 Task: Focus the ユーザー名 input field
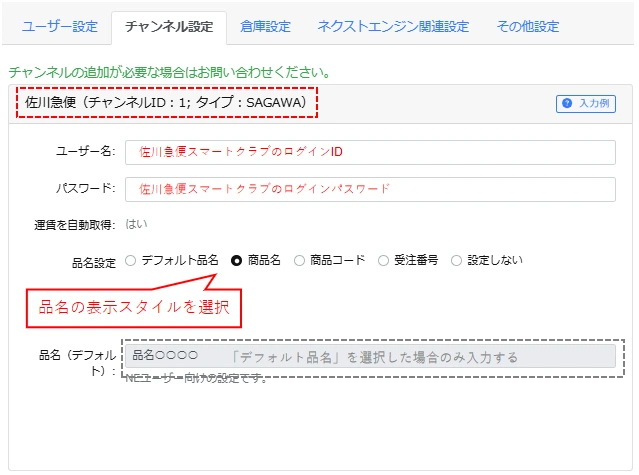(x=370, y=152)
